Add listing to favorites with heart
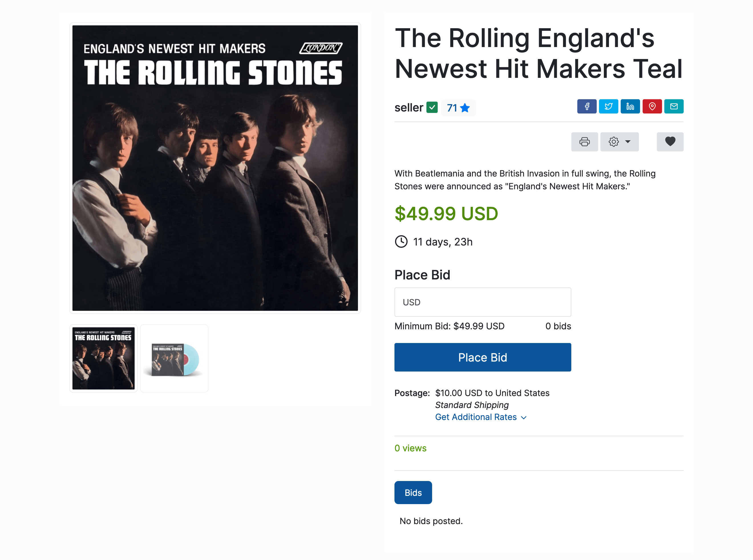753x560 pixels. pos(670,142)
